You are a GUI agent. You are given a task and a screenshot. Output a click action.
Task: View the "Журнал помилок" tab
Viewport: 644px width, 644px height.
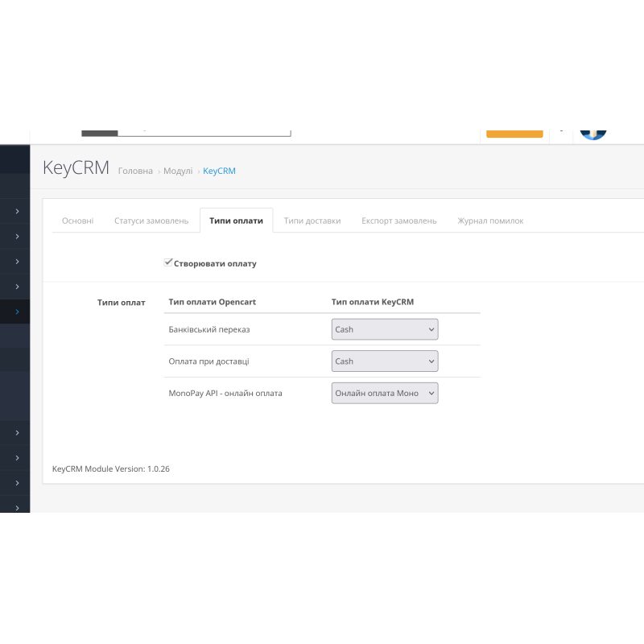point(489,220)
